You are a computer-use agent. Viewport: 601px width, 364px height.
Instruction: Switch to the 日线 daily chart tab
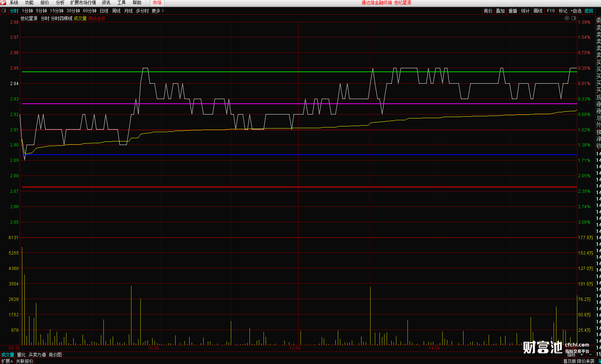(104, 11)
